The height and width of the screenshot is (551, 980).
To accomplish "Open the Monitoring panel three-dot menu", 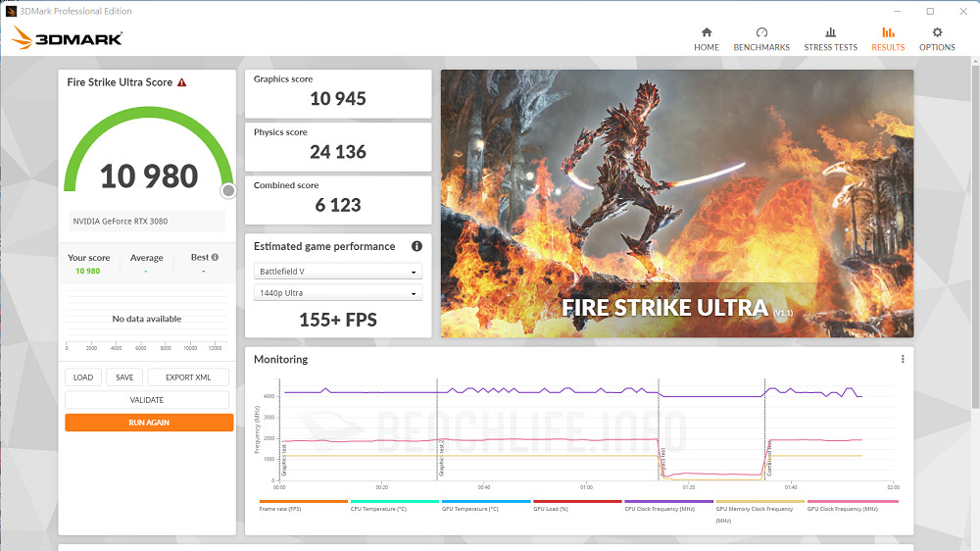I will 903,359.
